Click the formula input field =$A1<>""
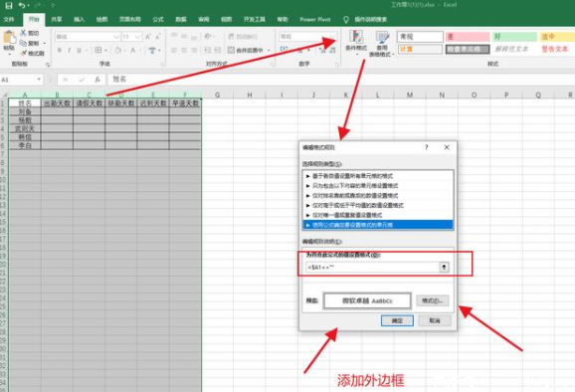The height and width of the screenshot is (392, 575). tap(372, 267)
